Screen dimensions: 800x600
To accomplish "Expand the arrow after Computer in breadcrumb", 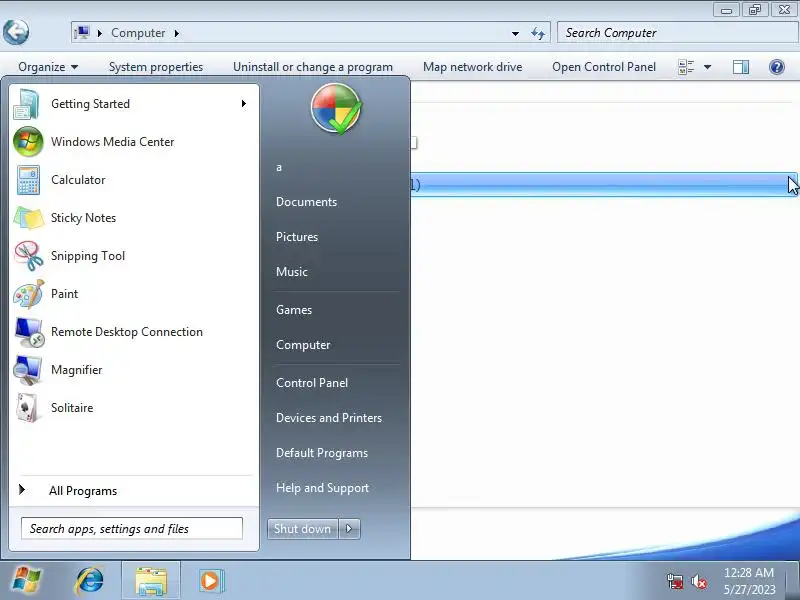I will [x=177, y=33].
